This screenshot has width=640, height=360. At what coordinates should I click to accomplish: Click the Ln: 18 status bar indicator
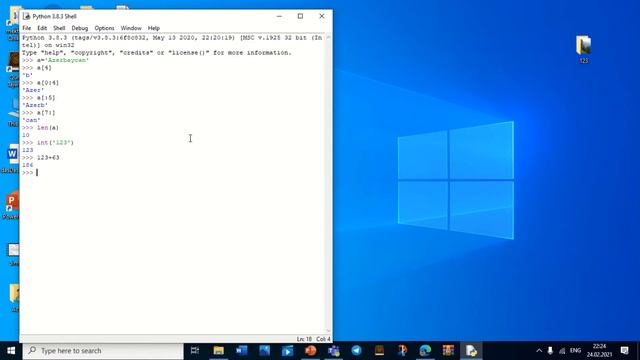point(304,339)
